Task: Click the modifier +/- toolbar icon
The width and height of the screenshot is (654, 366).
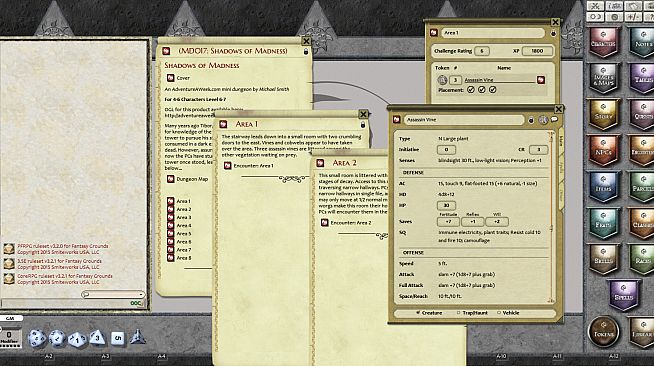Action: click(x=634, y=17)
